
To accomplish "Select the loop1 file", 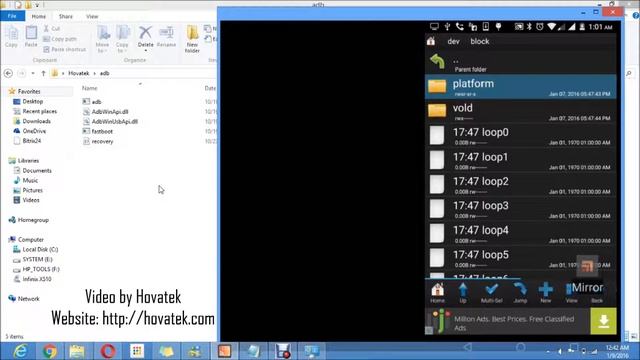I will point(520,160).
